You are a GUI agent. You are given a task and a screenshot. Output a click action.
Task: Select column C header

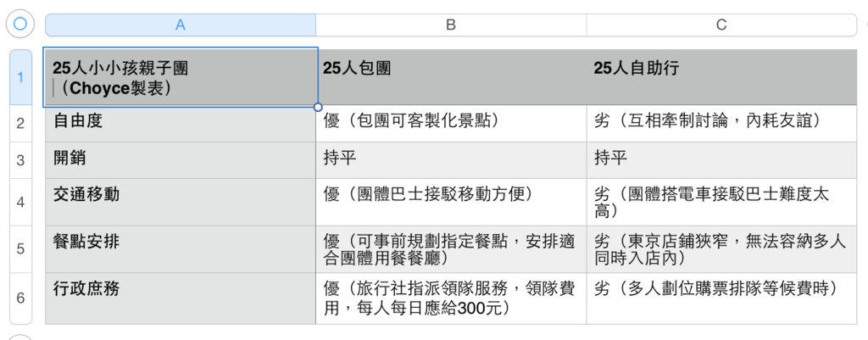click(721, 25)
